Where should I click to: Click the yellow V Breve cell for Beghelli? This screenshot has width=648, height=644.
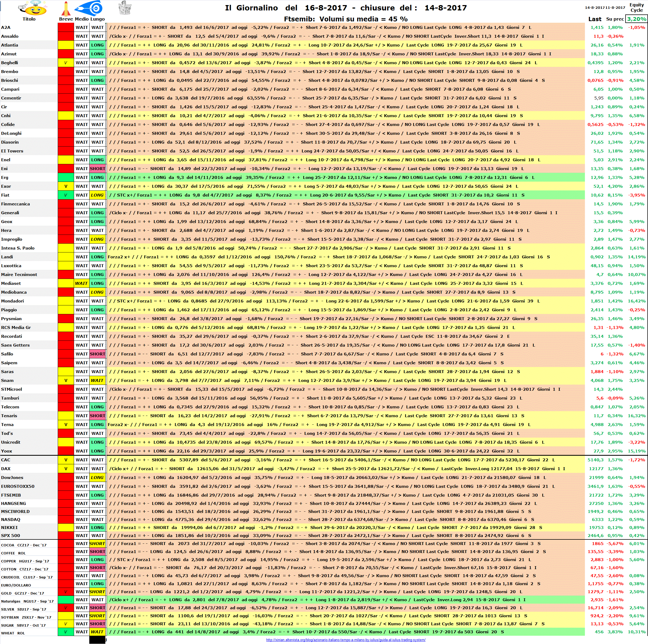[x=66, y=63]
